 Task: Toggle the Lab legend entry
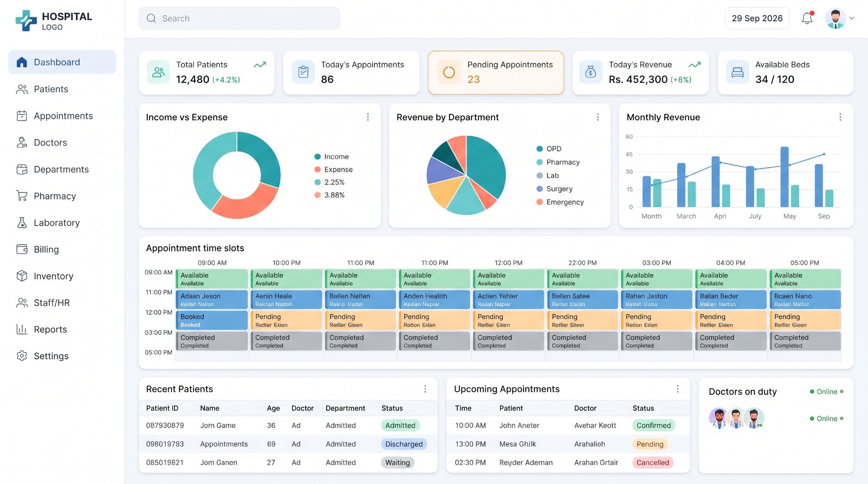click(x=547, y=175)
